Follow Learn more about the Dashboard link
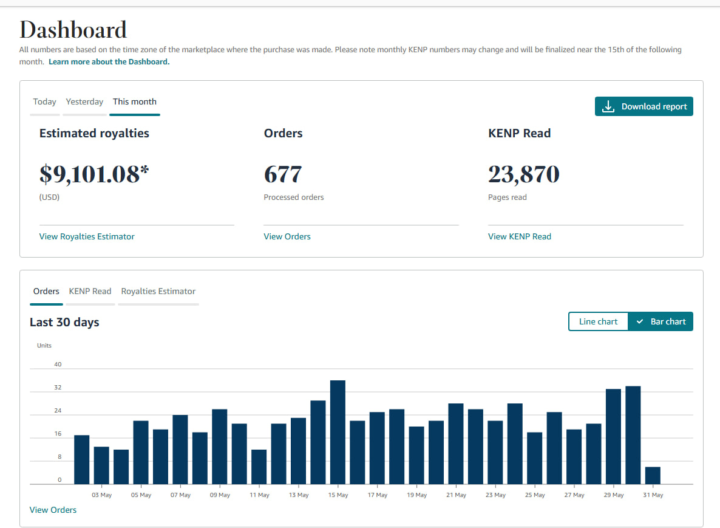Screen dimensions: 720x528 [x=109, y=62]
